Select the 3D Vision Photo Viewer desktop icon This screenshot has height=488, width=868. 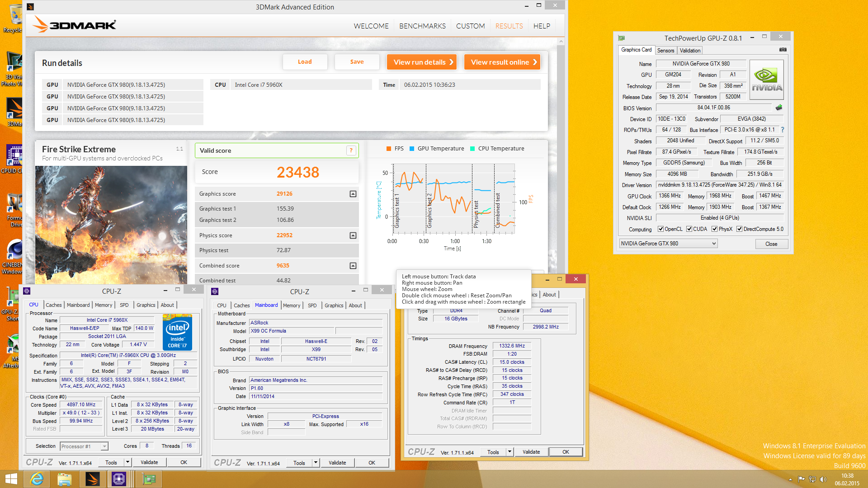tap(13, 69)
